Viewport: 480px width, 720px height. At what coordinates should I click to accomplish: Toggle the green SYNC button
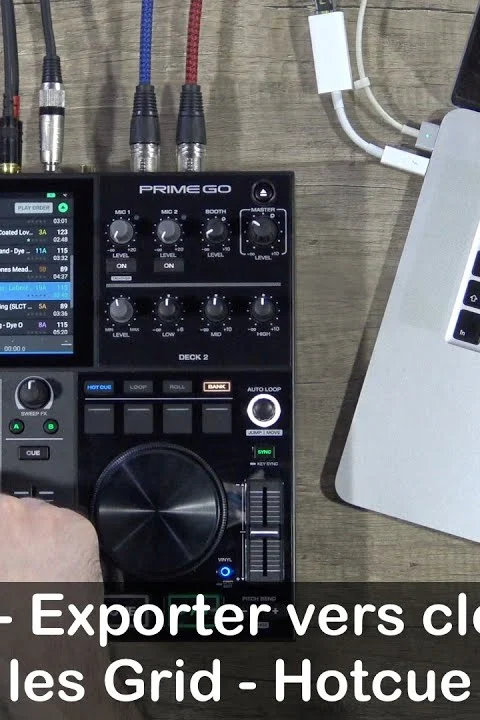pyautogui.click(x=264, y=452)
